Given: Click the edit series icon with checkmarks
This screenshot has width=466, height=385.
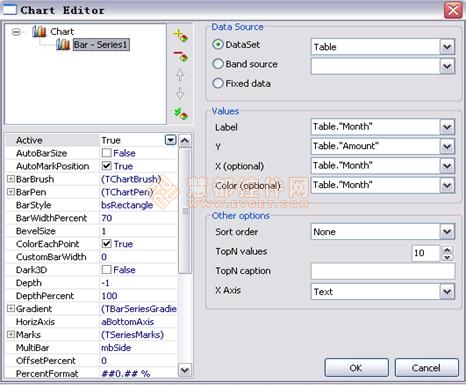Looking at the screenshot, I should [181, 114].
